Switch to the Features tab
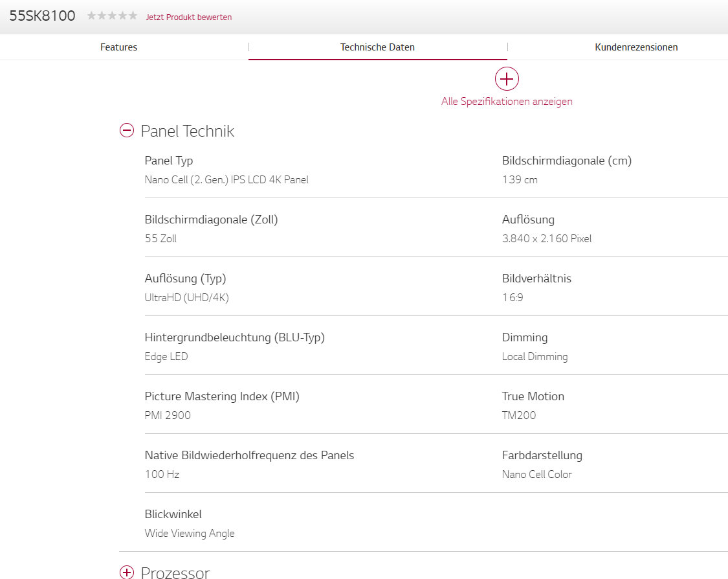This screenshot has width=728, height=579. pyautogui.click(x=118, y=47)
